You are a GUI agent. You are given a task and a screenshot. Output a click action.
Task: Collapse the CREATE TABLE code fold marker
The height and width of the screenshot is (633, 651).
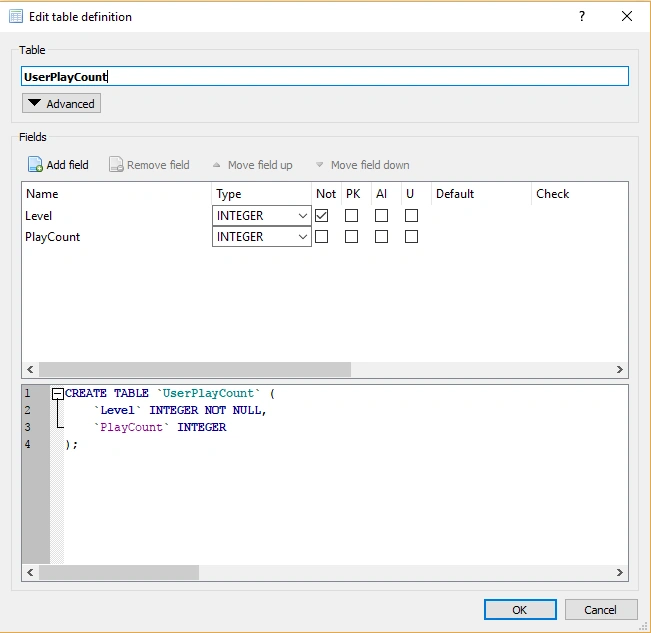[58, 393]
